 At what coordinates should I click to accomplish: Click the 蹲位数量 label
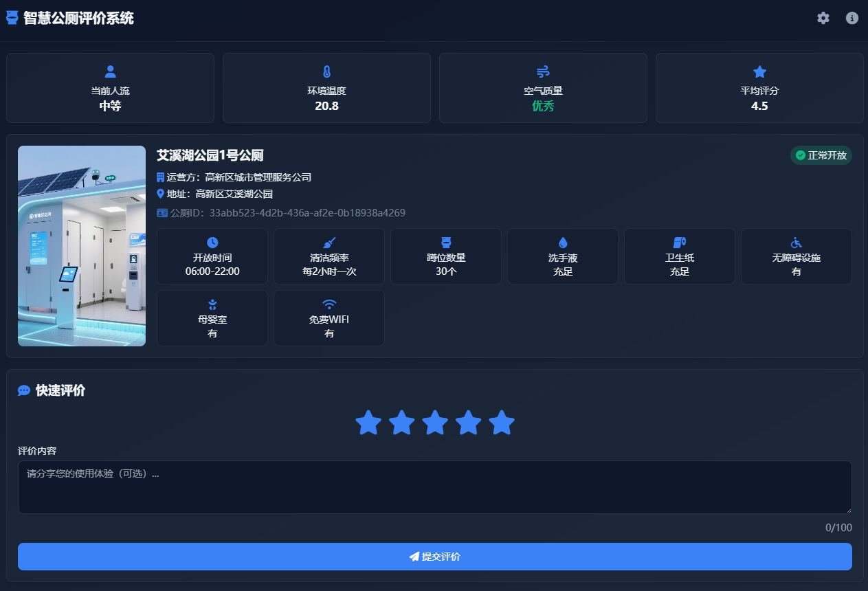tap(446, 258)
